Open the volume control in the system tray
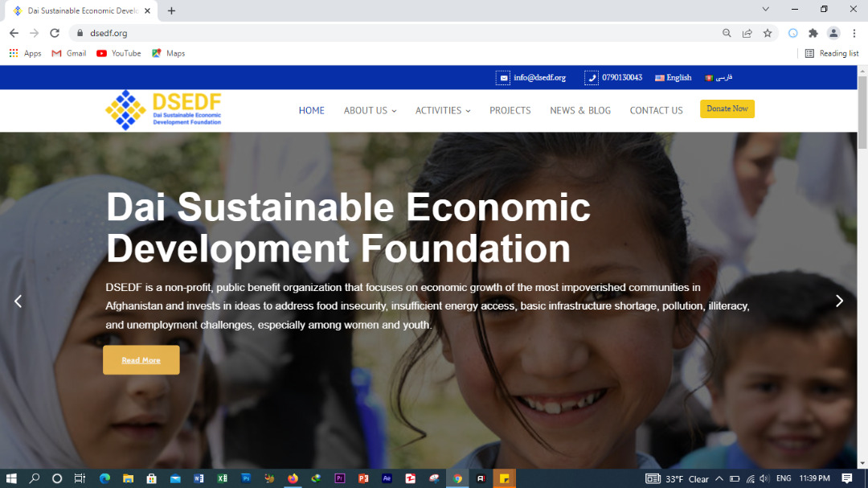The image size is (868, 488). [x=764, y=478]
